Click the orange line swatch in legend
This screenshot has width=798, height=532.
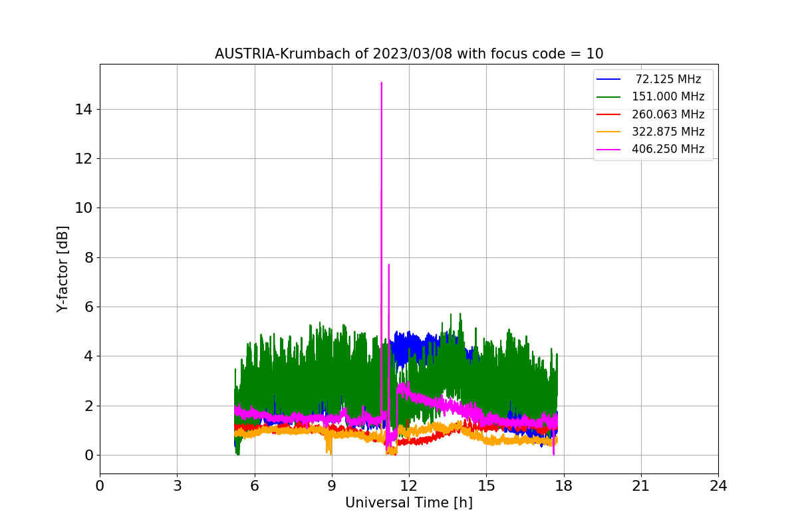(x=609, y=132)
